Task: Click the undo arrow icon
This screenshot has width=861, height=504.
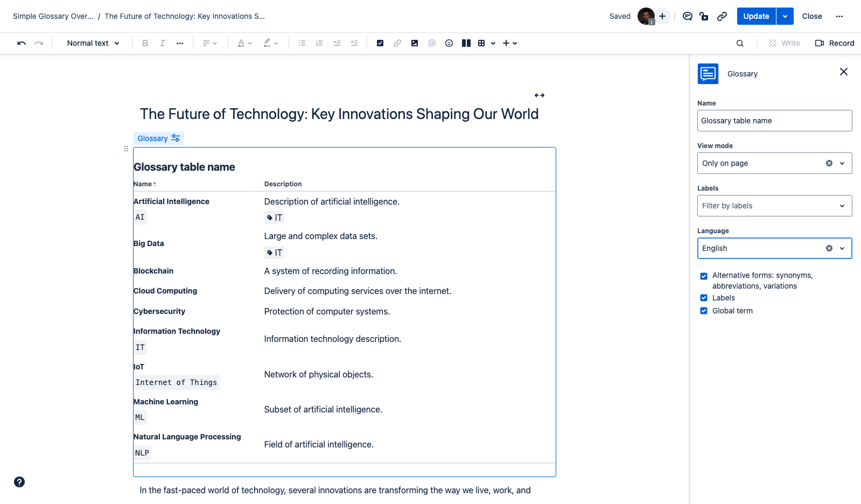Action: [22, 43]
